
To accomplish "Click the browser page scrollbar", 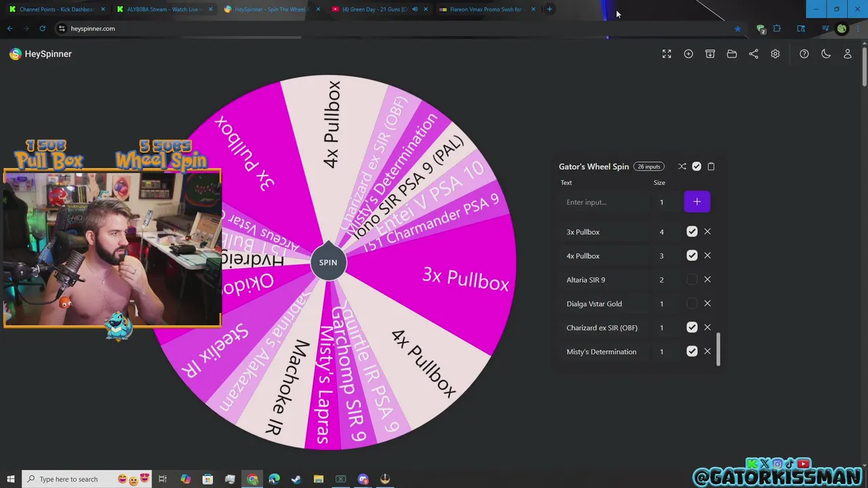I will tap(864, 68).
